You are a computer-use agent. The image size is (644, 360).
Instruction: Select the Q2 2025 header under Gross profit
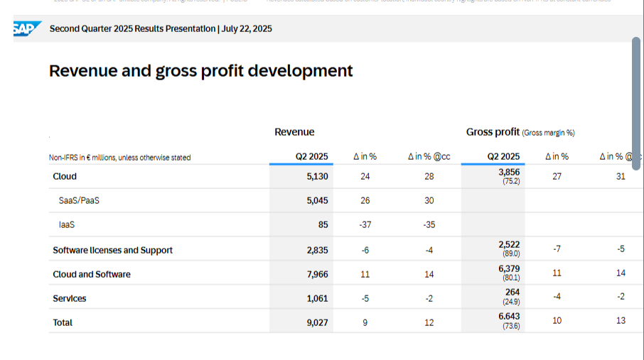[503, 157]
